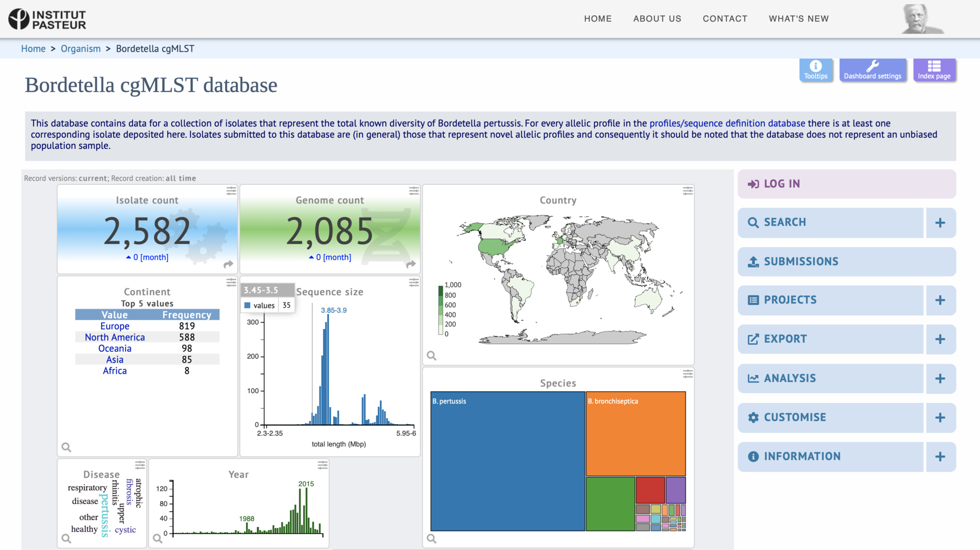The width and height of the screenshot is (980, 550).
Task: Go to What's New page
Action: (798, 19)
